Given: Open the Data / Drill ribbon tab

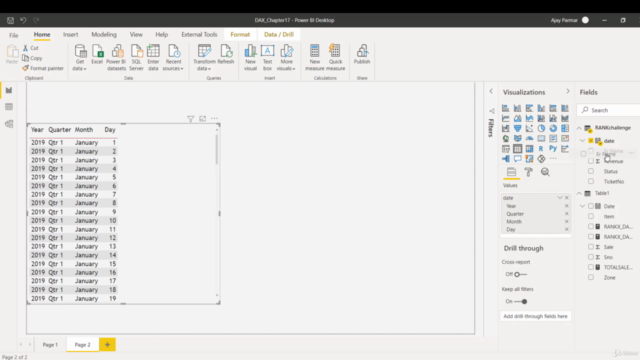Looking at the screenshot, I should [279, 35].
